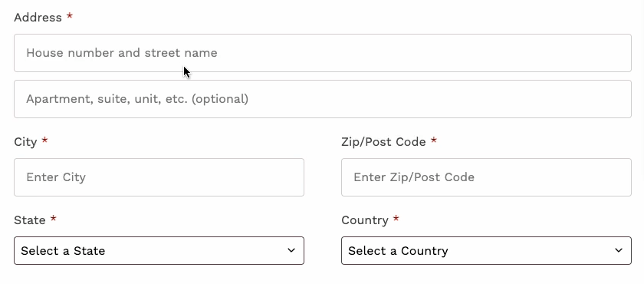This screenshot has width=644, height=284.
Task: Click the Country dropdown chevron arrow
Action: click(x=619, y=250)
